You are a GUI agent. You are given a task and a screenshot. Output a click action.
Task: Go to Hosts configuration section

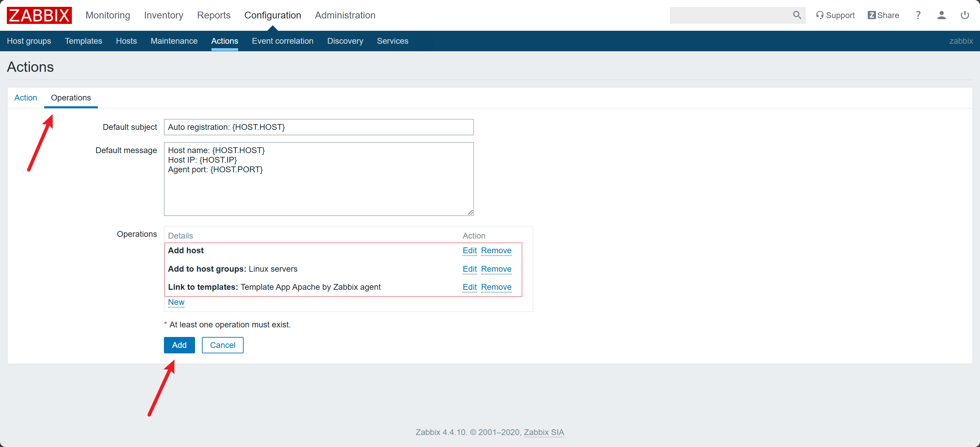click(126, 41)
